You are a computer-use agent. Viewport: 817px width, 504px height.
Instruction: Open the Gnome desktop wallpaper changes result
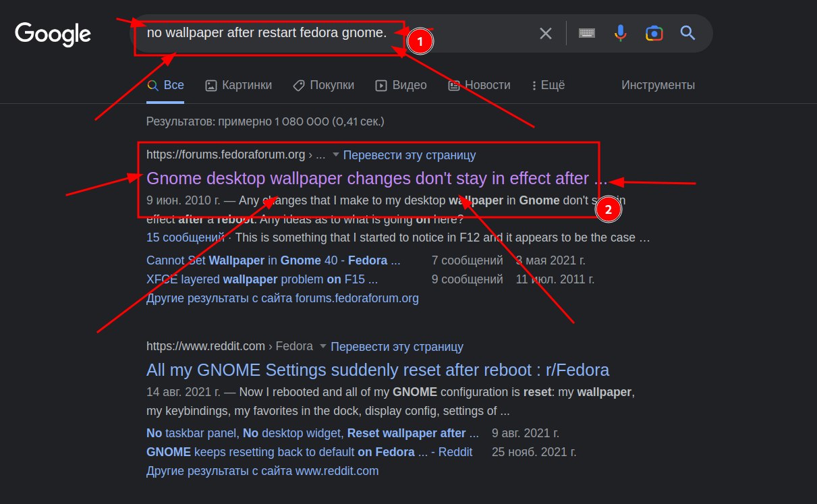pyautogui.click(x=377, y=179)
